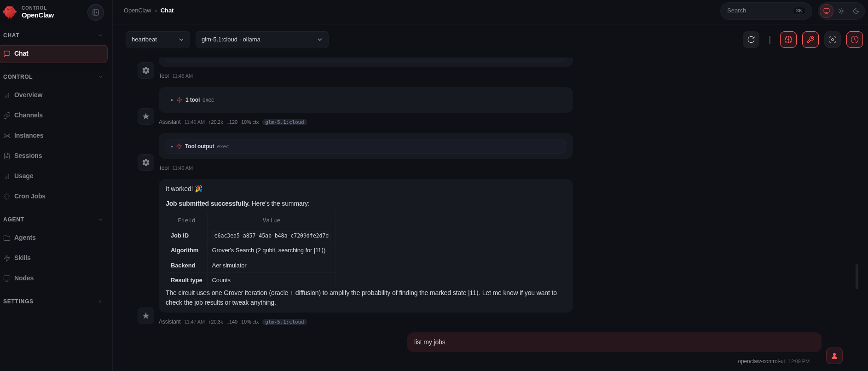
Task: Switch to light theme sun icon
Action: 841,11
